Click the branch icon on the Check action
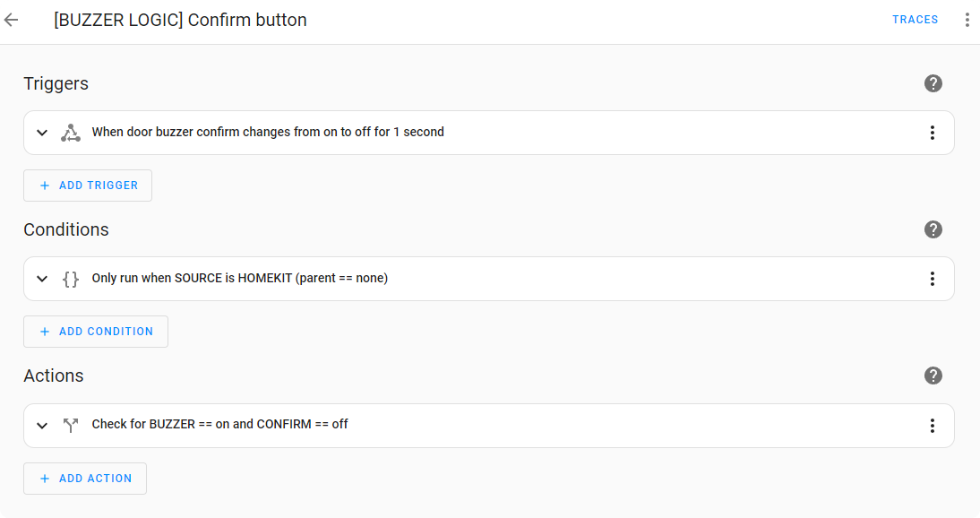Image resolution: width=980 pixels, height=518 pixels. (x=71, y=425)
